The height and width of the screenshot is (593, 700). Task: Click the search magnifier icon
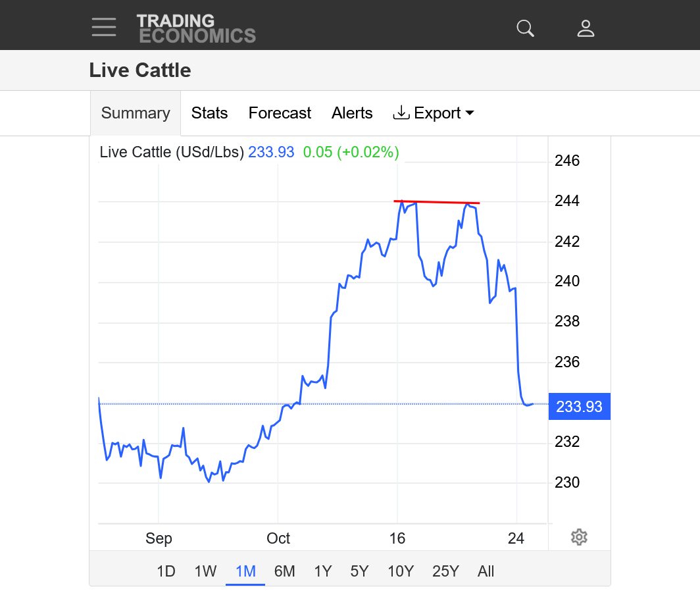(x=525, y=28)
